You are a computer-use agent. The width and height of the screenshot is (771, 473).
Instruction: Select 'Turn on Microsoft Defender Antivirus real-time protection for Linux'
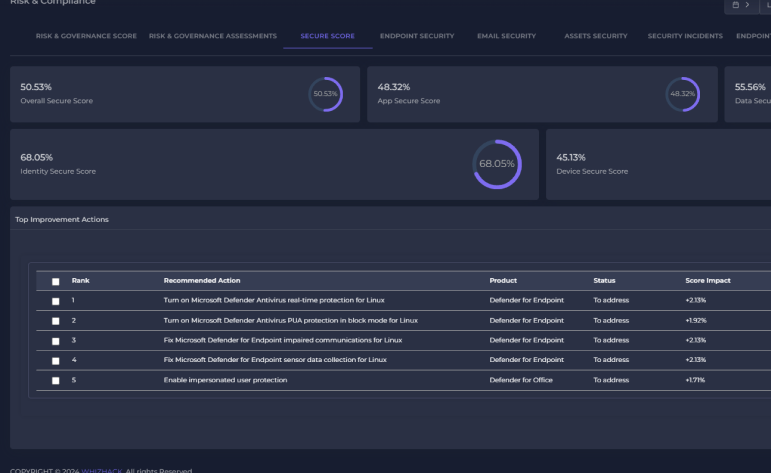pyautogui.click(x=274, y=300)
